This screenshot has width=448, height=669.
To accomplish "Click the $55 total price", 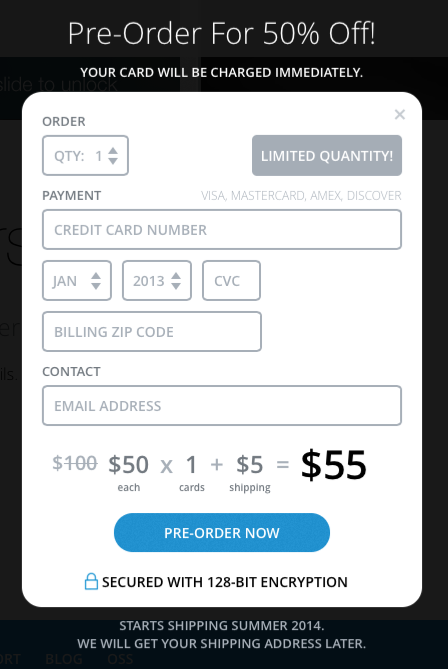I will tap(334, 465).
